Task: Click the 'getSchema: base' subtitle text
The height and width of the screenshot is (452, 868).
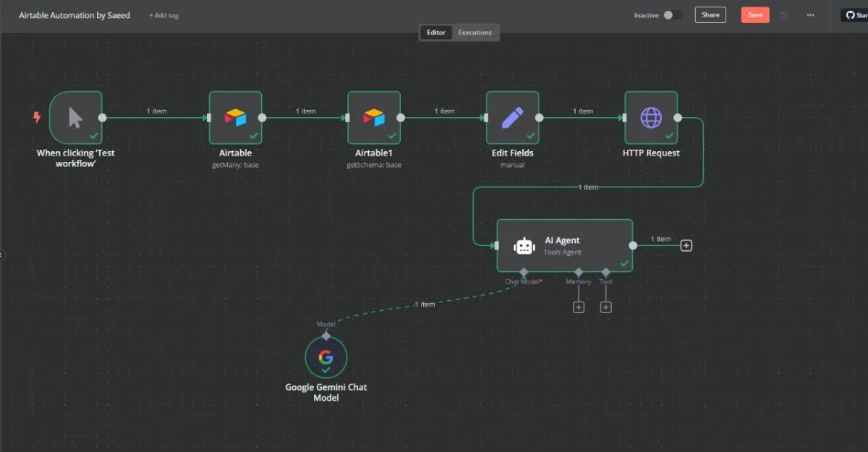Action: tap(373, 165)
